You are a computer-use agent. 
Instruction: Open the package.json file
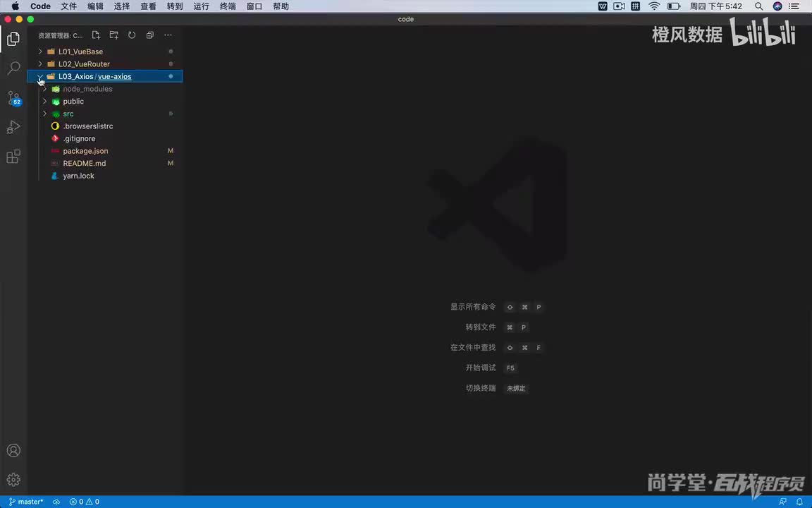(x=104, y=151)
